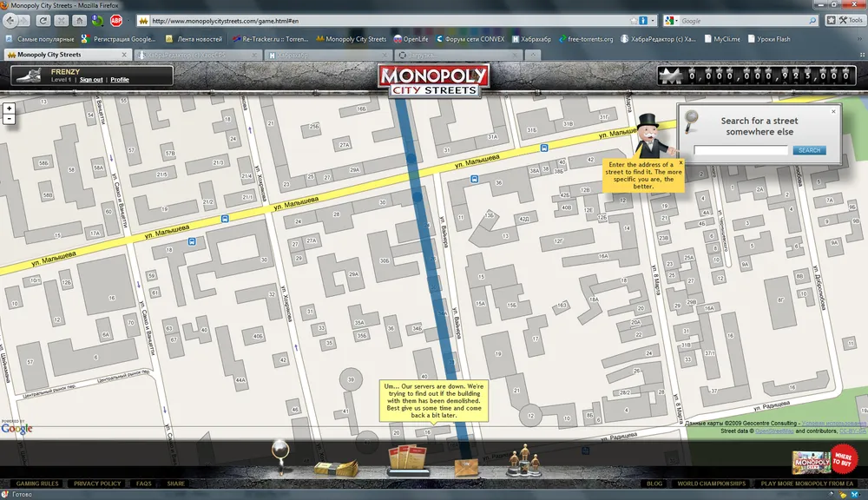
Task: Open GAMING RULES footer link
Action: [37, 484]
